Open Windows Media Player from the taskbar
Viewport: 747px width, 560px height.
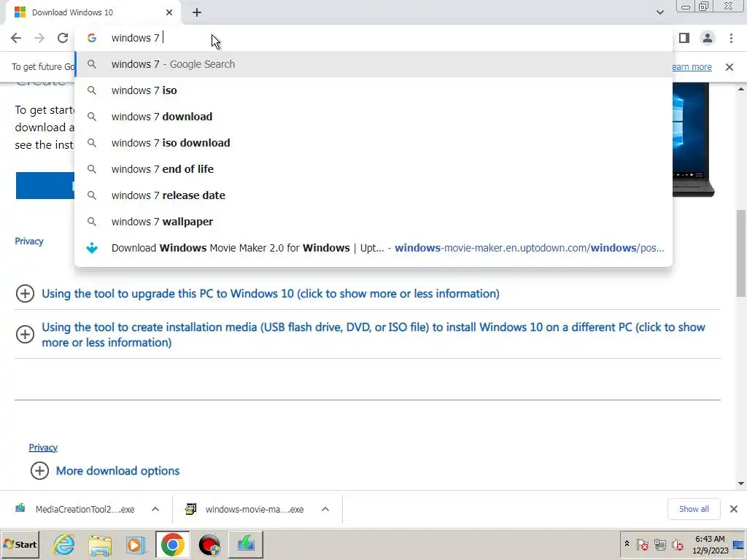136,545
